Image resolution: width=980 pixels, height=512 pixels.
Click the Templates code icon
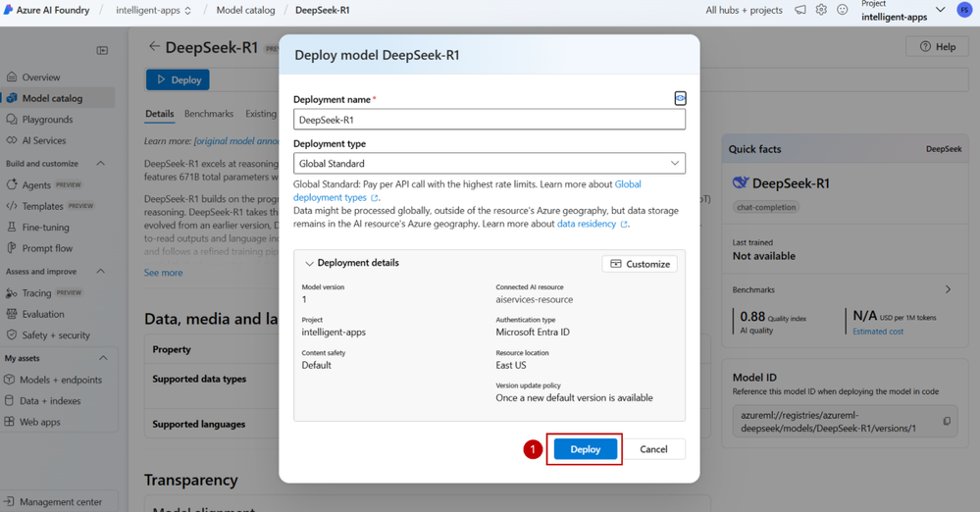11,206
